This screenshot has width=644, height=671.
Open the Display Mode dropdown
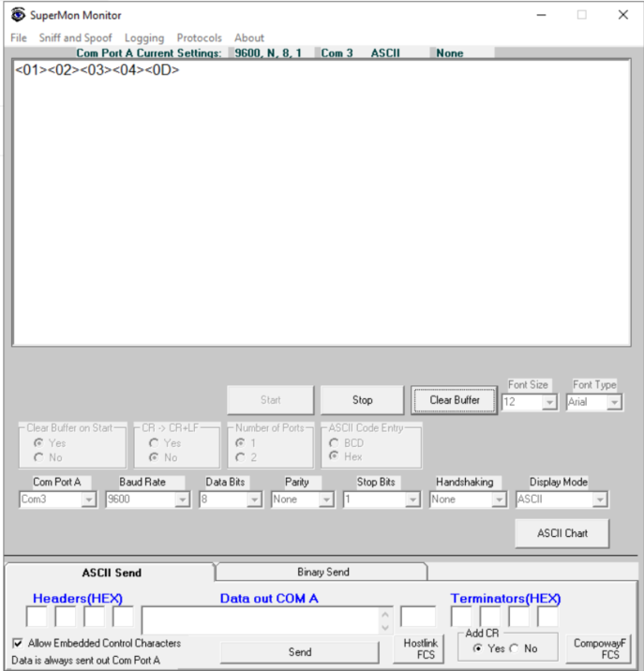point(600,500)
